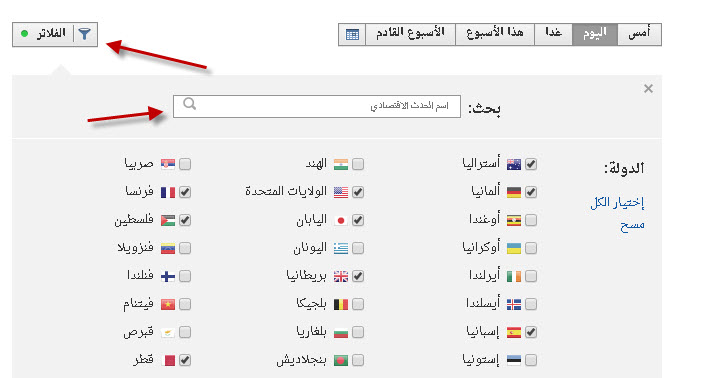
Task: Click the Belgium flag icon
Action: [x=341, y=304]
